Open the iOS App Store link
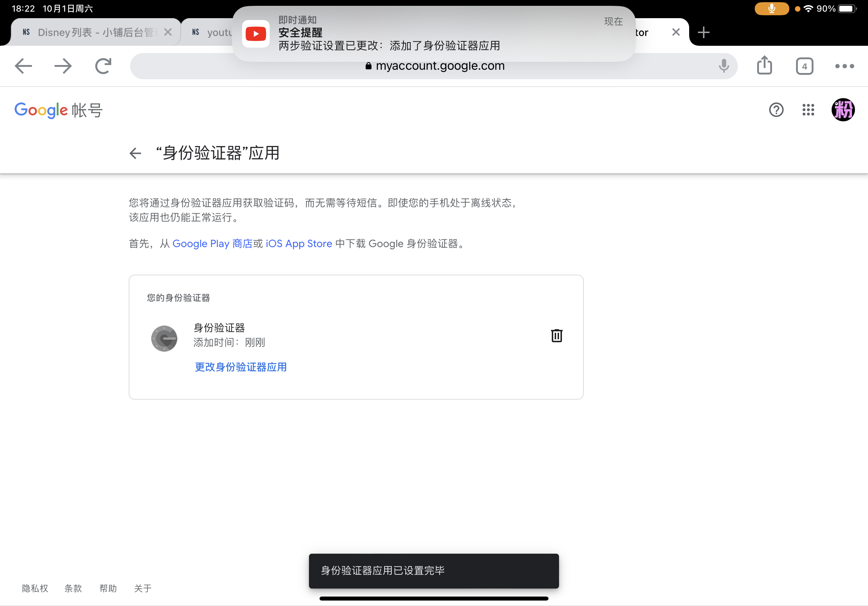The image size is (868, 606). [x=298, y=244]
